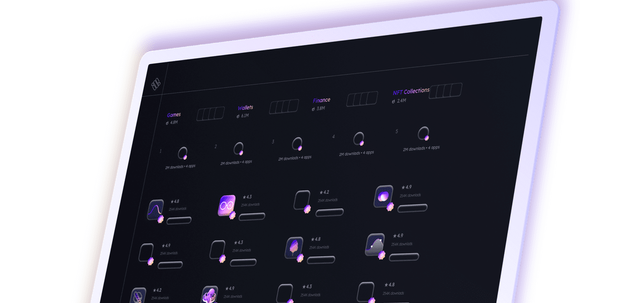Open the purple infinity-glasses app icon
Viewport: 644px width, 303px height.
[227, 205]
